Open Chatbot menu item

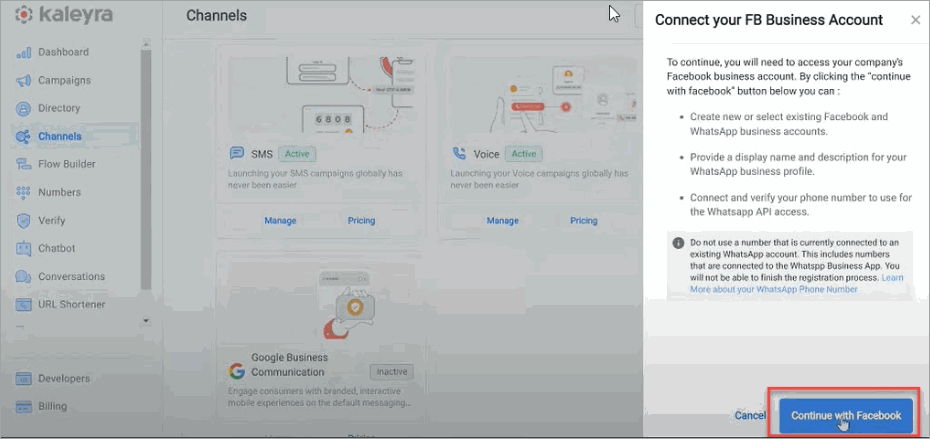(57, 248)
